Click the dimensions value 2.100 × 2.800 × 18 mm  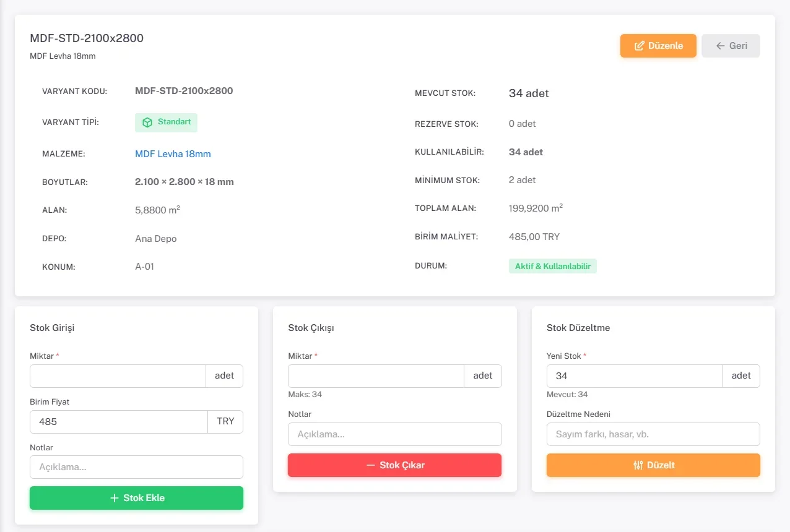(x=184, y=182)
